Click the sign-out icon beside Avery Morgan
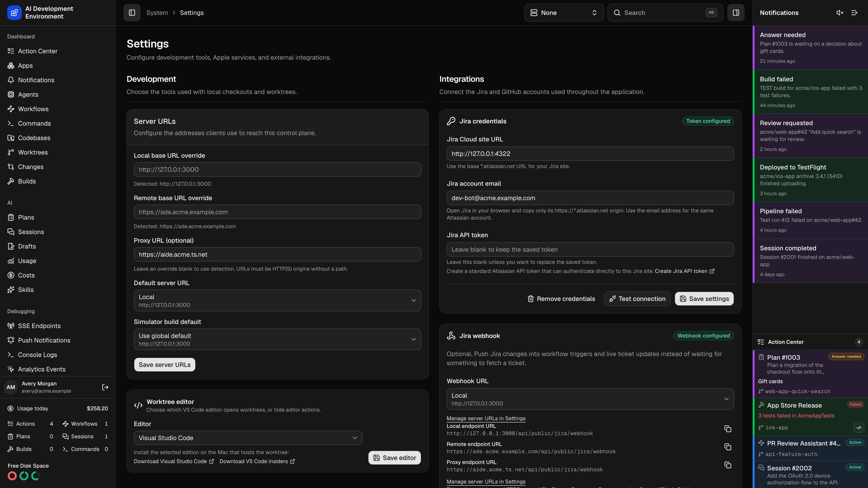 pyautogui.click(x=105, y=387)
